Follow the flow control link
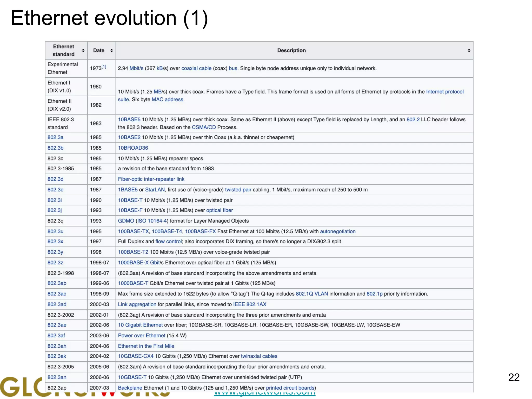532x399 pixels. tap(168, 242)
